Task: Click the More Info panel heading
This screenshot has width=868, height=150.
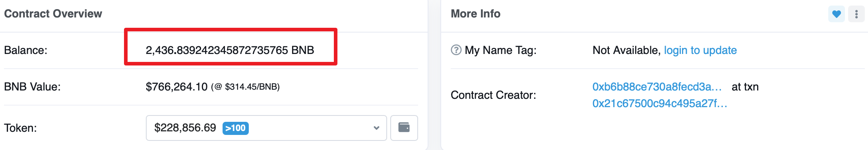Action: point(475,14)
